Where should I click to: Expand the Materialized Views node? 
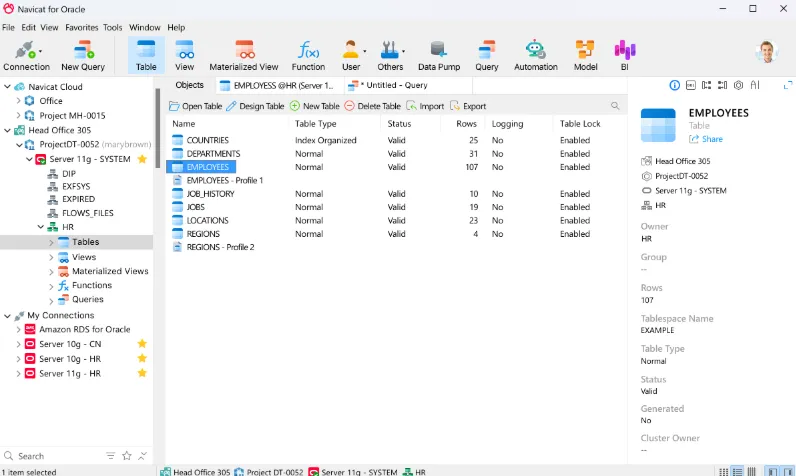(x=51, y=271)
